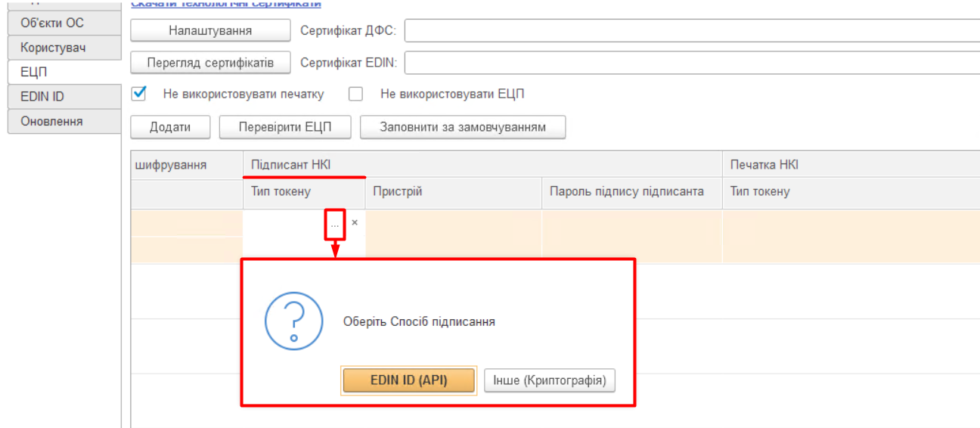Choose EDIN ID (API) signing method

[409, 380]
